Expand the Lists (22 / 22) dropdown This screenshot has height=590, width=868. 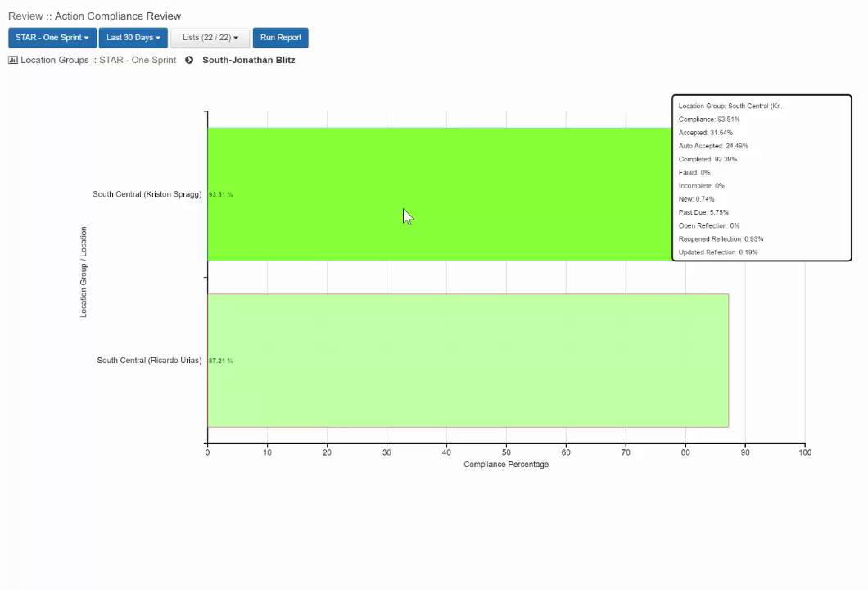coord(210,38)
